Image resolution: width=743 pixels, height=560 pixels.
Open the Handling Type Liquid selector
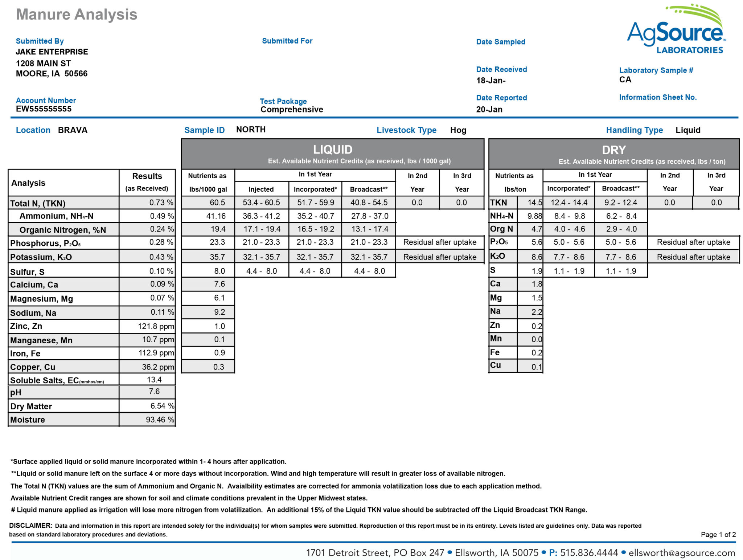(688, 130)
